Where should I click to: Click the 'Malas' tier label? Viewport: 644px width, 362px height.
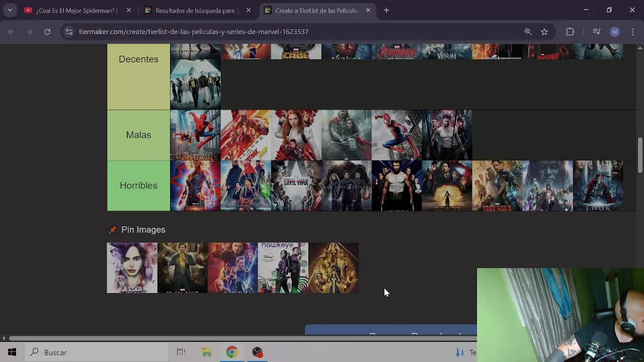pos(138,135)
